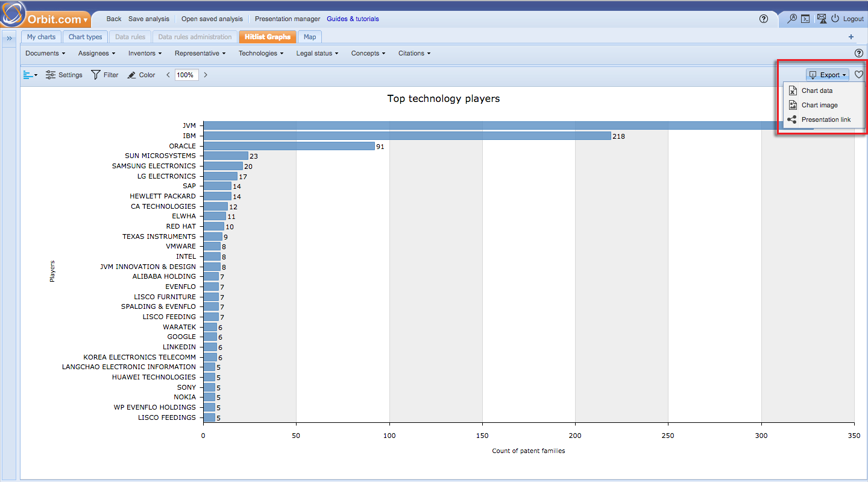The image size is (868, 482).
Task: Click the HUAWEI TECHNOLOGIES label
Action: [x=154, y=377]
